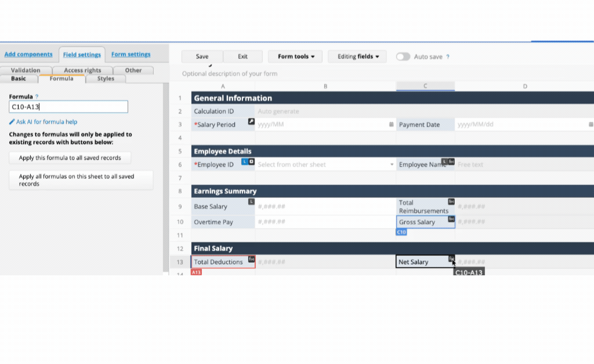Click Apply all formulas on this sheet button
The width and height of the screenshot is (594, 364).
tap(81, 180)
